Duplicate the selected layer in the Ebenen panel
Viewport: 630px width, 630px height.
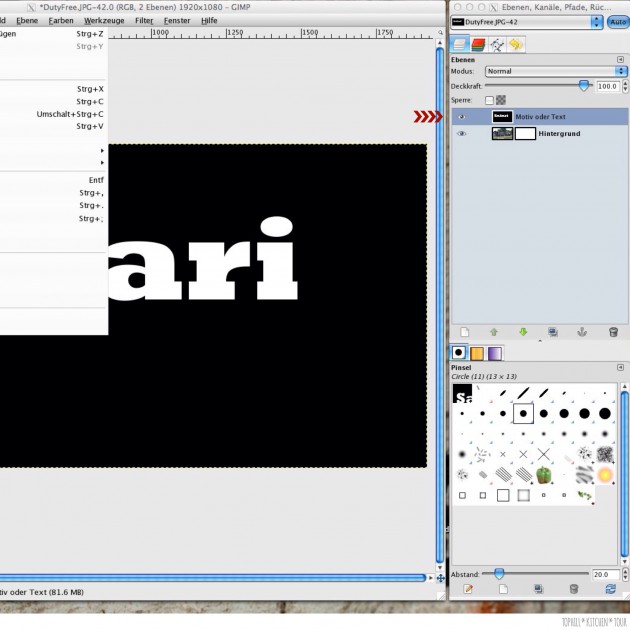pyautogui.click(x=553, y=332)
